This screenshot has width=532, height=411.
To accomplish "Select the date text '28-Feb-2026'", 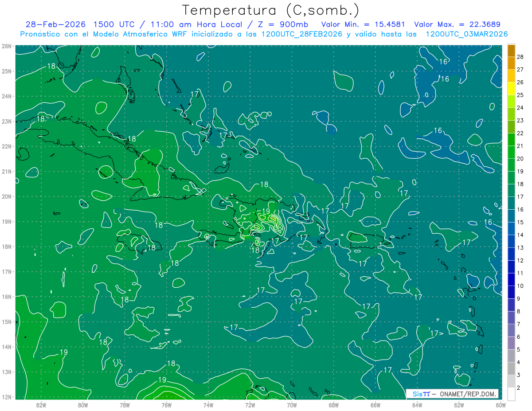I will pos(55,24).
